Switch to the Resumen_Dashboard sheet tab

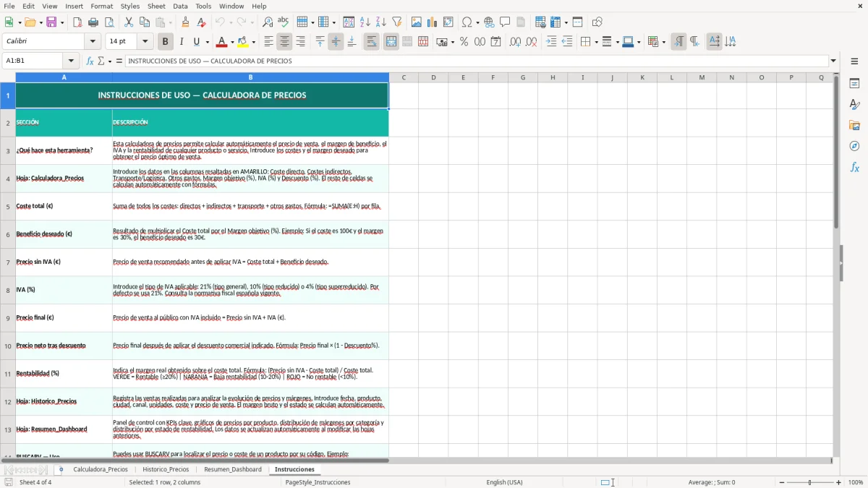click(x=233, y=470)
